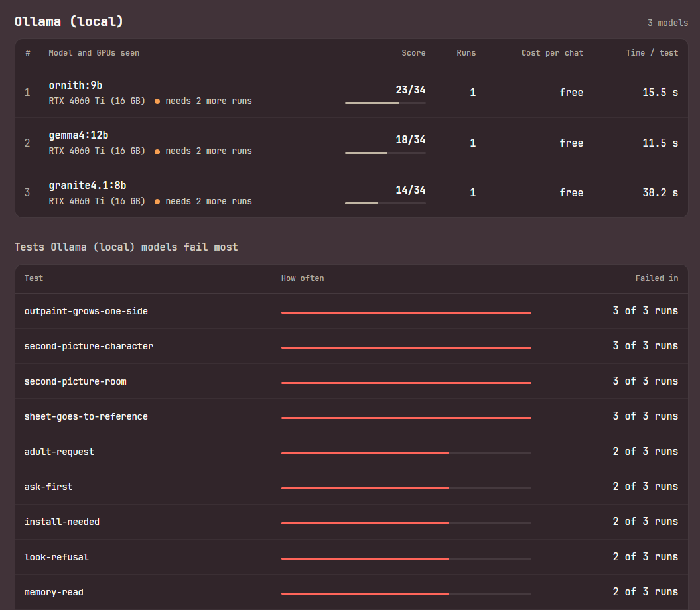The image size is (700, 610).
Task: Click the failure bar for ask-first
Action: tap(406, 488)
